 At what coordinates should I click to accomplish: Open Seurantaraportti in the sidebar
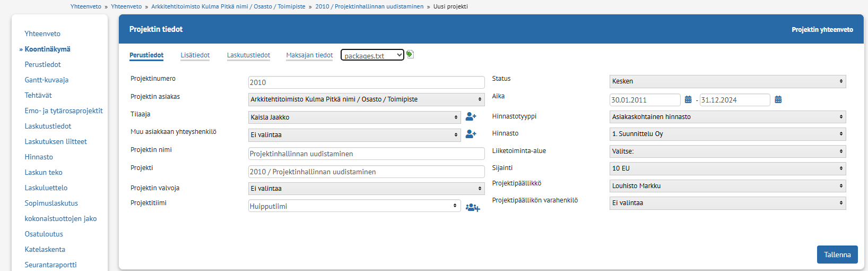click(50, 265)
